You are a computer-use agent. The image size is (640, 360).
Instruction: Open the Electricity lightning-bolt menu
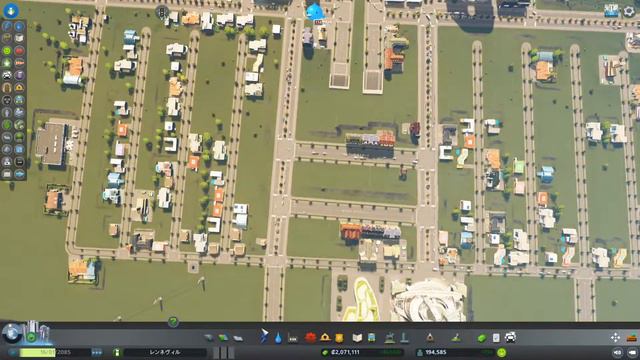click(x=264, y=338)
